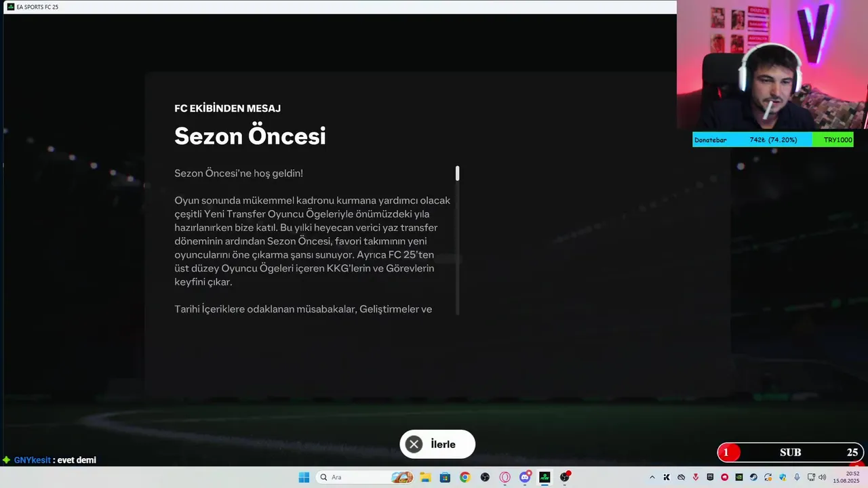Open File Explorer from the taskbar
Viewport: 868px width, 488px height.
click(425, 477)
